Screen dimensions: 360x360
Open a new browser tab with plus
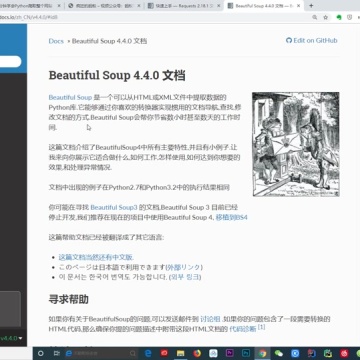click(311, 6)
